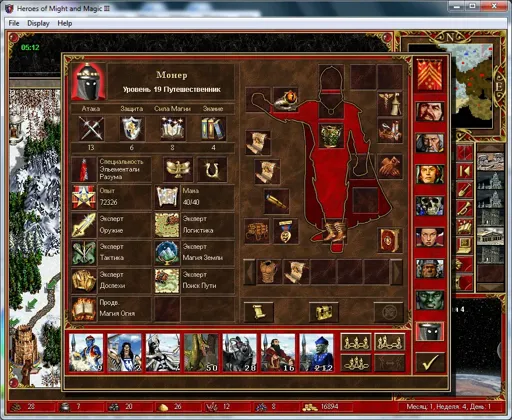Image resolution: width=512 pixels, height=420 pixels.
Task: Click the boots artifact on hero
Action: click(x=335, y=231)
